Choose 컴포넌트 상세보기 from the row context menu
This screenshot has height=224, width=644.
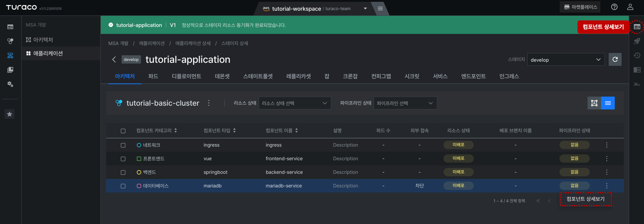coord(585,199)
